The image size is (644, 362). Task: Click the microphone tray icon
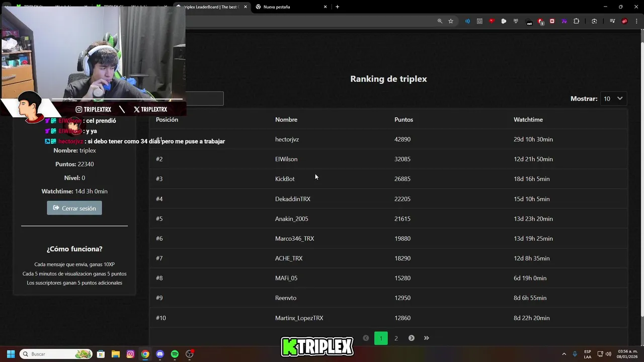(x=575, y=354)
